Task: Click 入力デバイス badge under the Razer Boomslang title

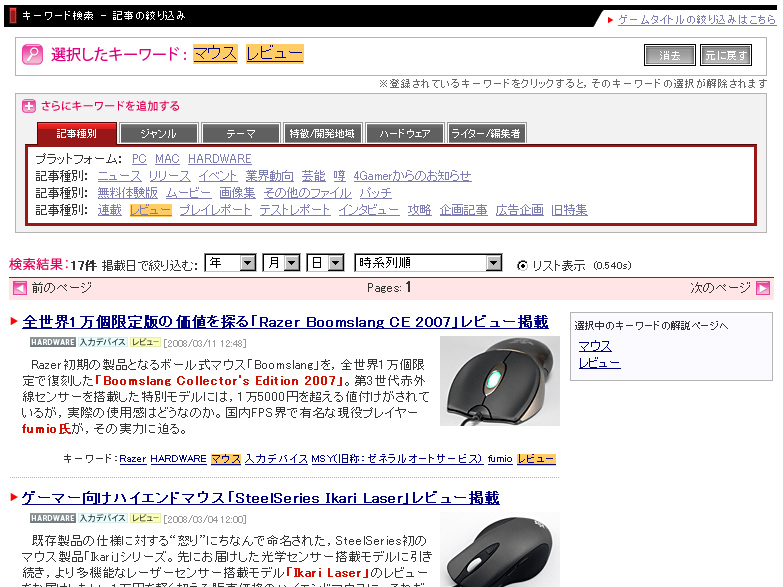Action: point(103,342)
